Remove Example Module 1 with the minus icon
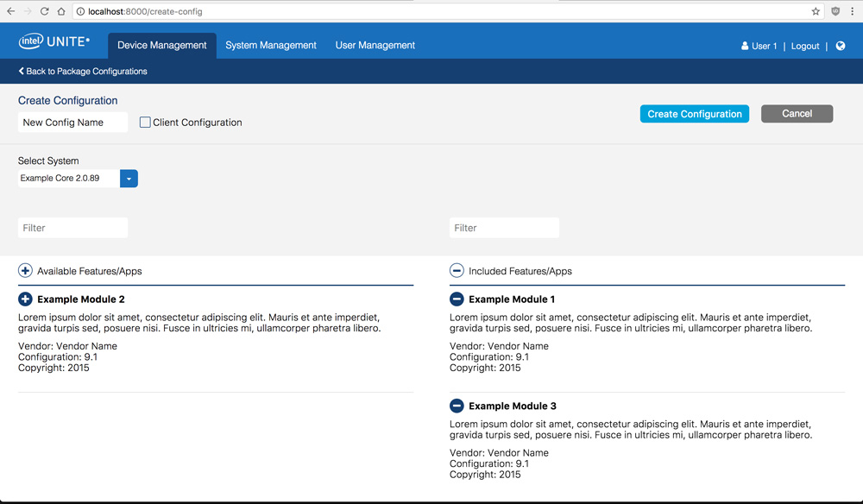This screenshot has width=863, height=504. (457, 299)
